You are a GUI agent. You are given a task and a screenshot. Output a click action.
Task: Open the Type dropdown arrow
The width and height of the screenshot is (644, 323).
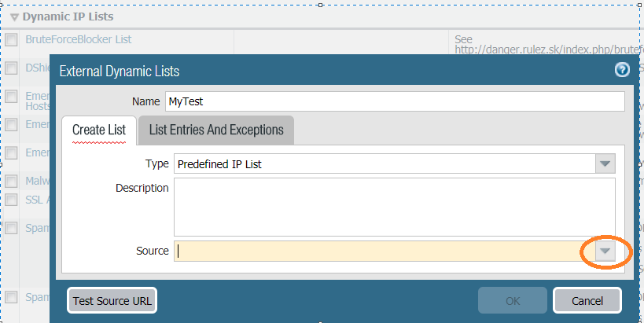605,163
